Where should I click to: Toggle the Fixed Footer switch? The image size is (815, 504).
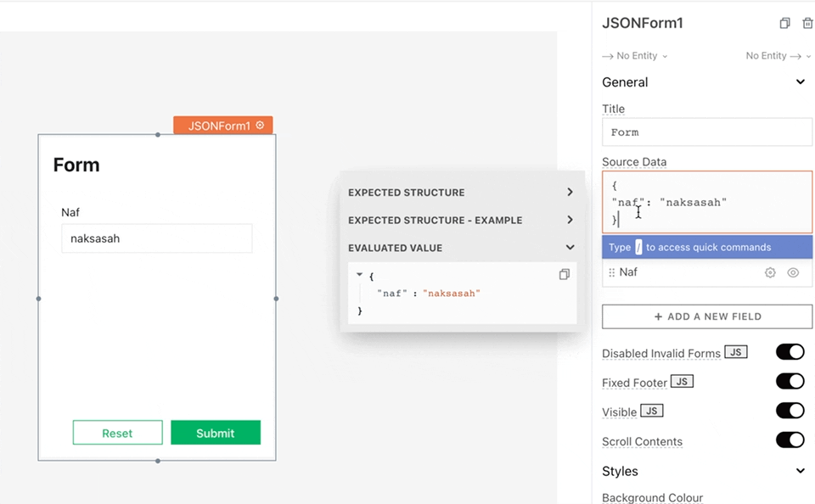click(790, 381)
